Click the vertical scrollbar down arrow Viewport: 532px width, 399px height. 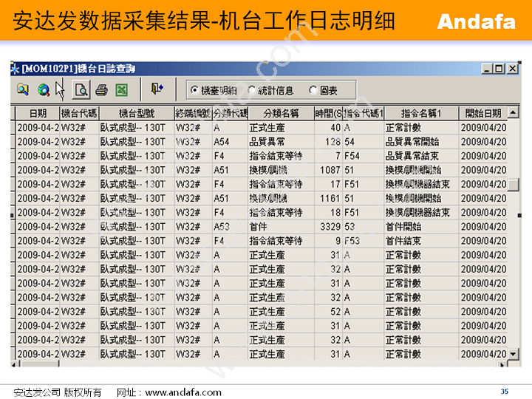click(x=513, y=354)
